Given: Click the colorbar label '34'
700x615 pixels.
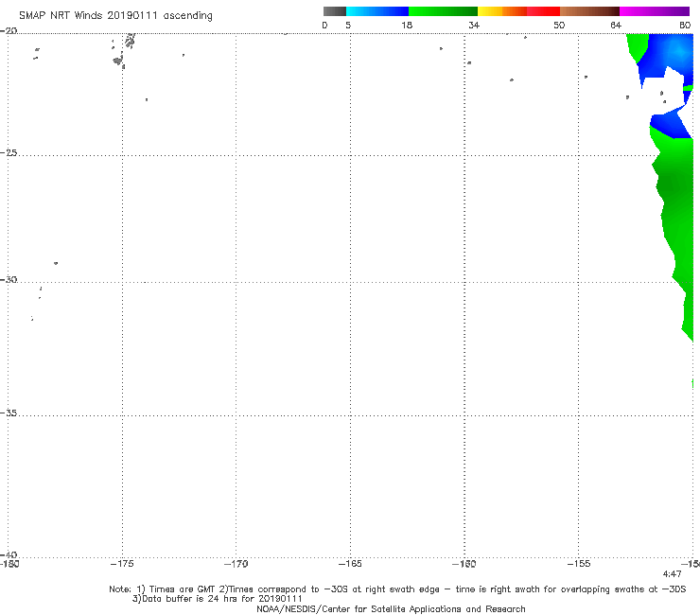Looking at the screenshot, I should pos(474,25).
